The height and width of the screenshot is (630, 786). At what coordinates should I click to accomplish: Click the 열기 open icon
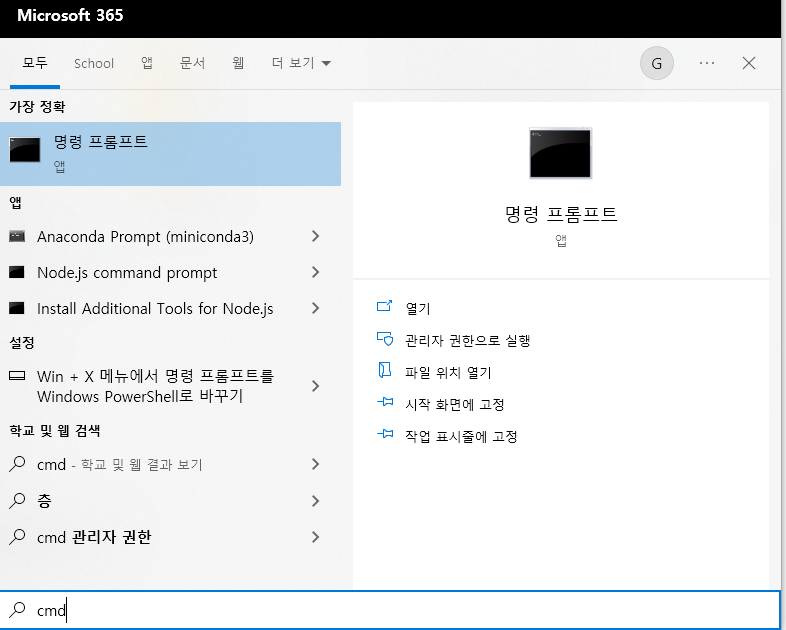384,306
